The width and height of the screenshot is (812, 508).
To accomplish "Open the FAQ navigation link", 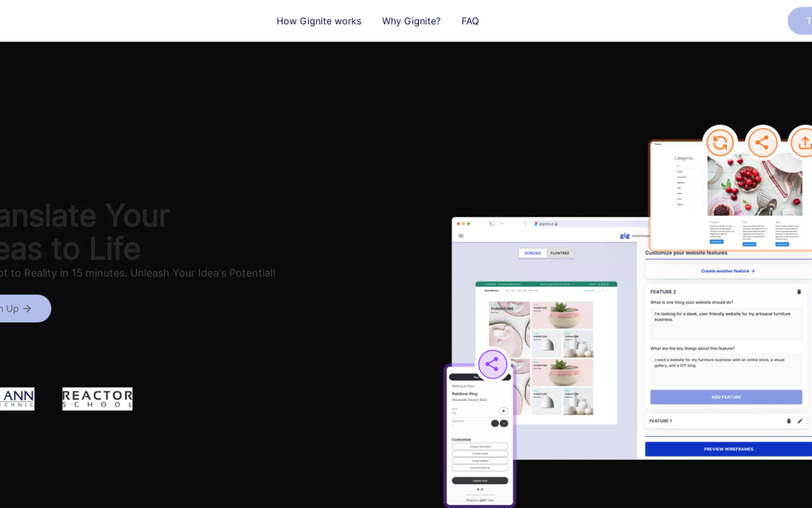I will (x=470, y=21).
